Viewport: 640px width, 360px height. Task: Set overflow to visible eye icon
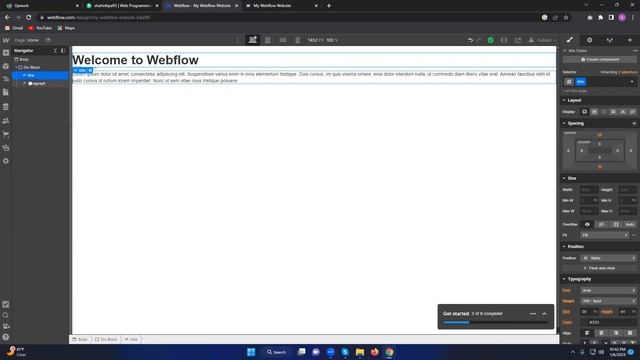(x=587, y=224)
